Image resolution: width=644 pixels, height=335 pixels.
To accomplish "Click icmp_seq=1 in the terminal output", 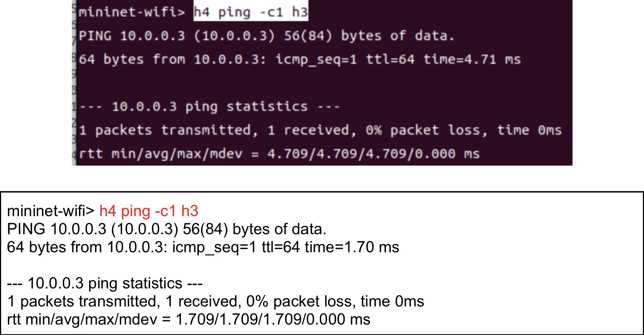I will [x=316, y=59].
